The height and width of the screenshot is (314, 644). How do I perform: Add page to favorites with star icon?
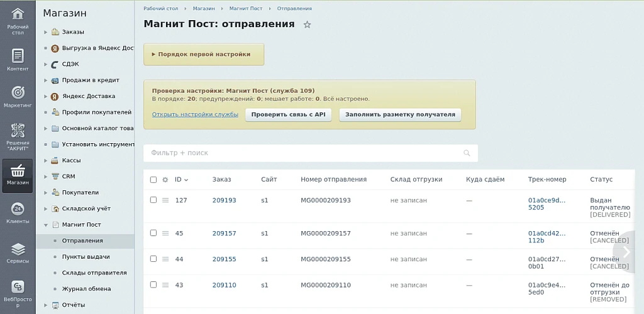tap(307, 24)
